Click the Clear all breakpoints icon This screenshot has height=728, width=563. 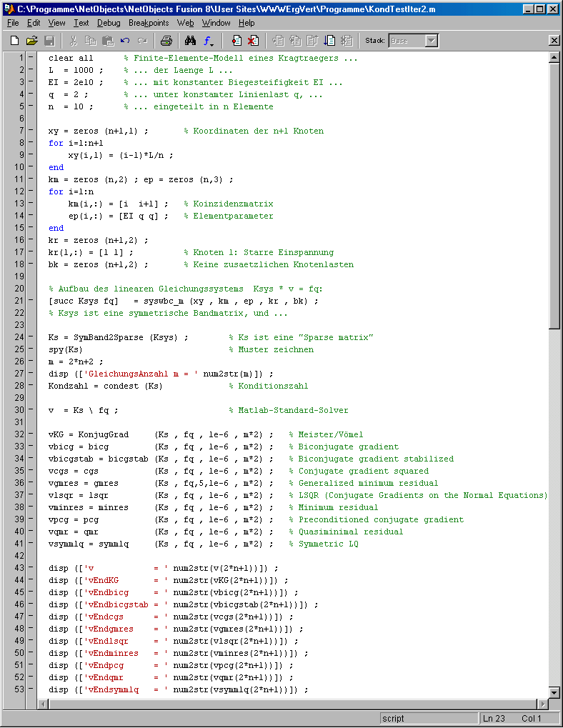253,41
